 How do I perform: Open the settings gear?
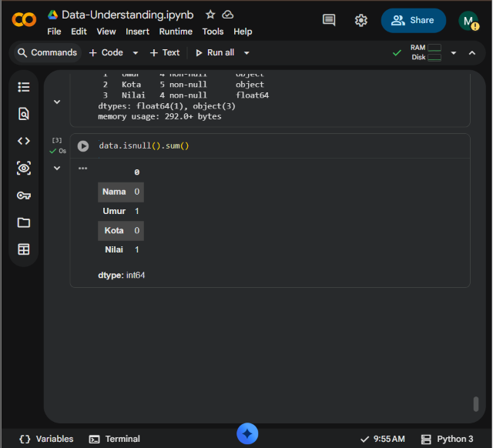tap(361, 21)
